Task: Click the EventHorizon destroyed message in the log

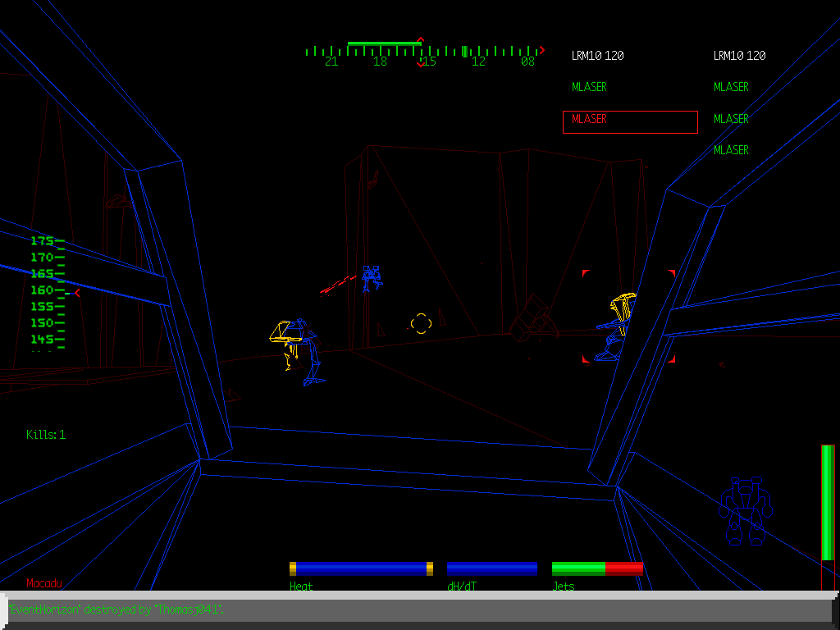Action: [x=116, y=609]
